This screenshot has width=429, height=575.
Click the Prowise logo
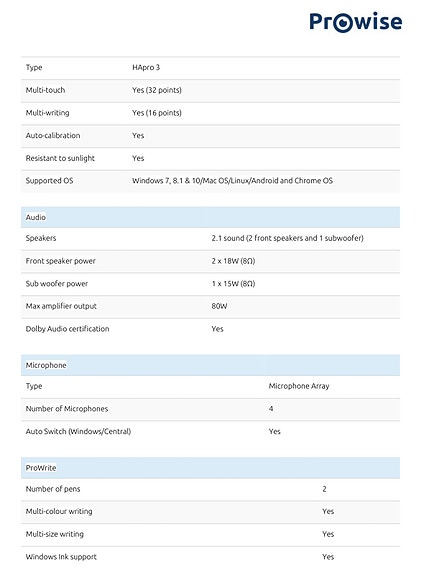(x=355, y=22)
